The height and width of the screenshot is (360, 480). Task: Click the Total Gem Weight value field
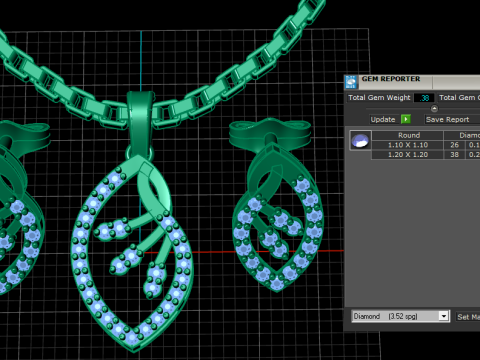tap(424, 98)
